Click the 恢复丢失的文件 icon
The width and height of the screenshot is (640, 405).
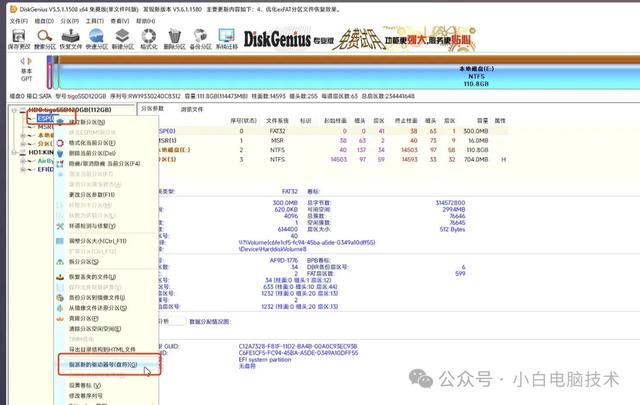60,277
